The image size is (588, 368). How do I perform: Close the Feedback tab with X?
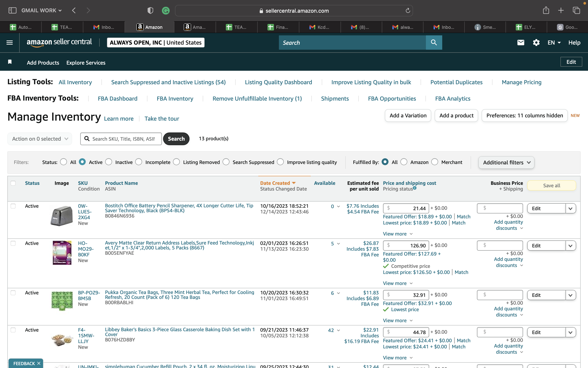(39, 363)
